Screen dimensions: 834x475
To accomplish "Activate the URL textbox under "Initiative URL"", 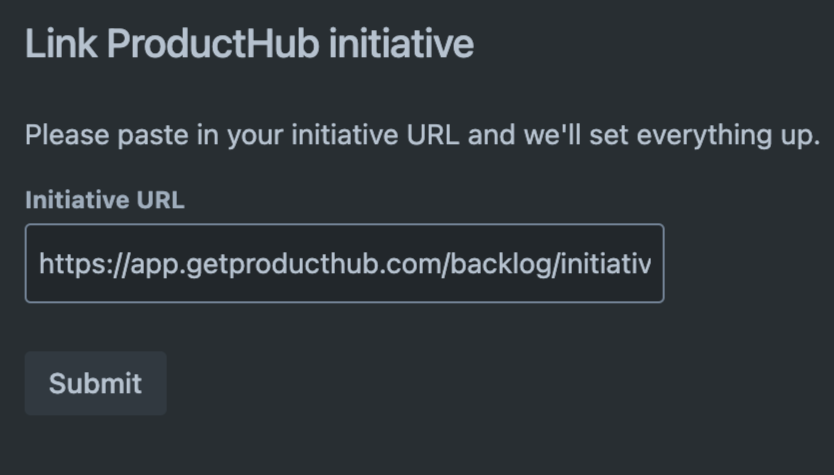I will point(344,263).
